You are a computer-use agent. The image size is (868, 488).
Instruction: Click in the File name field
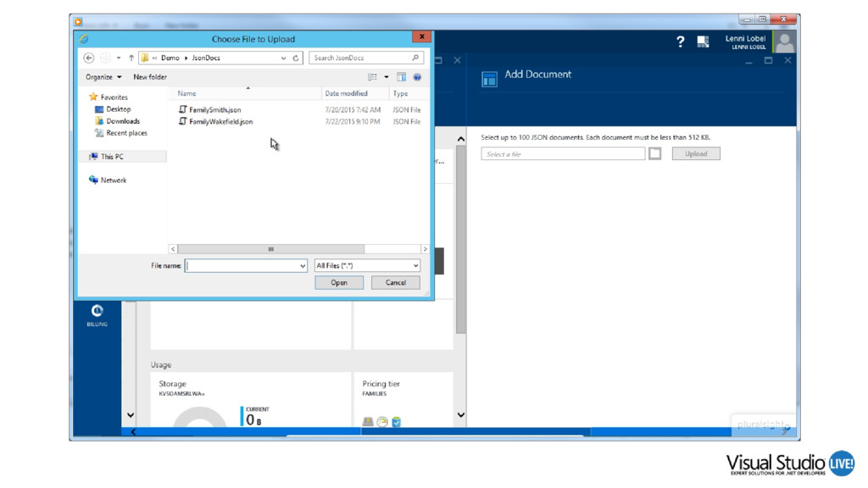(242, 265)
